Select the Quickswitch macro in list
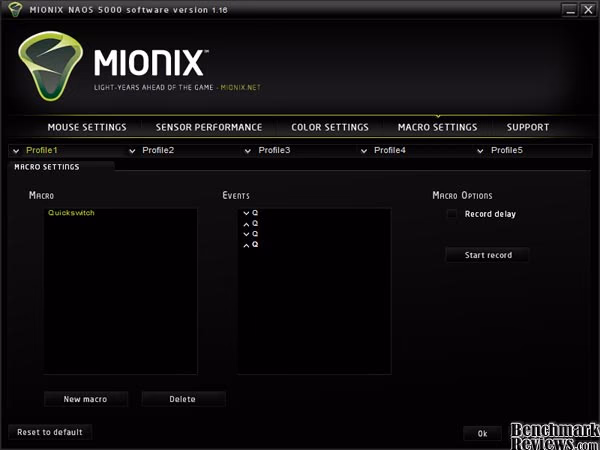The width and height of the screenshot is (600, 450). [71, 213]
